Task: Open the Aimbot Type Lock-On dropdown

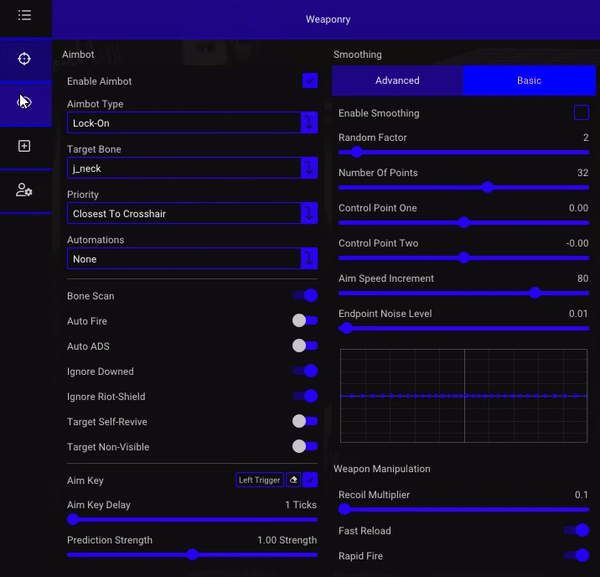Action: (192, 123)
